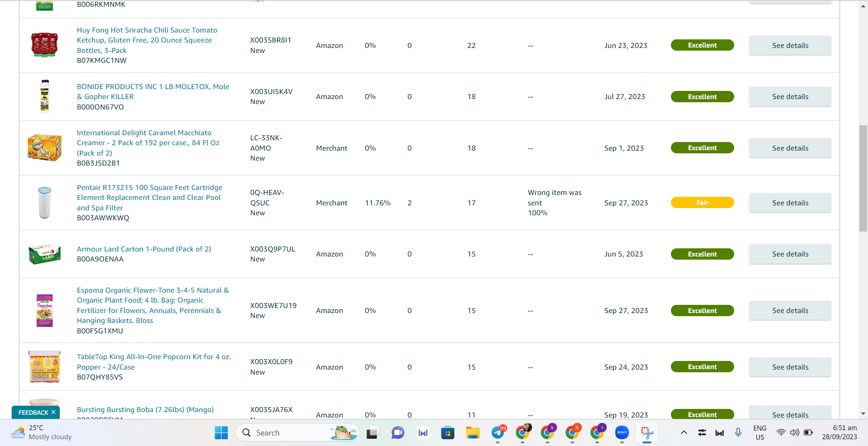Screen dimensions: 868x446
Task: Switch to Chrome with photo profile badge
Action: [523, 432]
